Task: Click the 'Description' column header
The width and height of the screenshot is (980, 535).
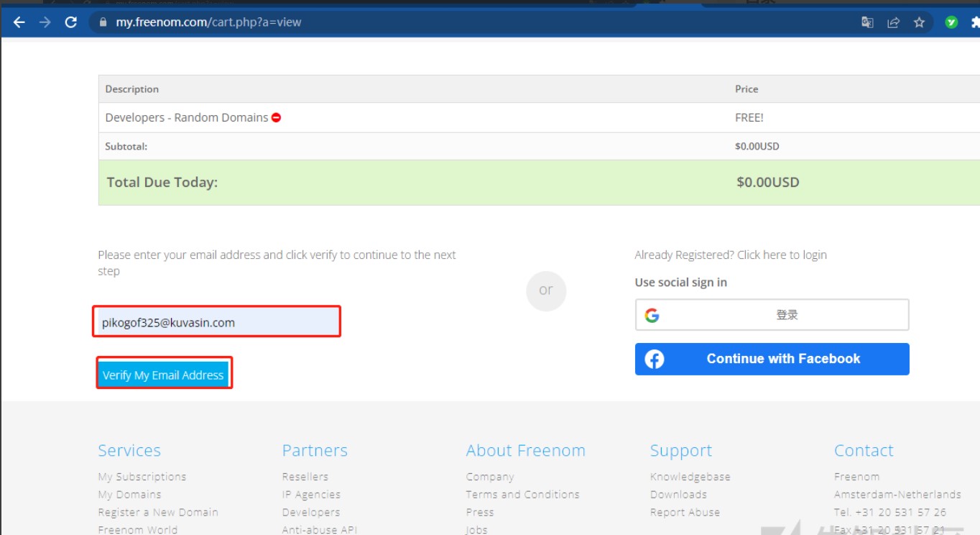Action: (x=132, y=89)
